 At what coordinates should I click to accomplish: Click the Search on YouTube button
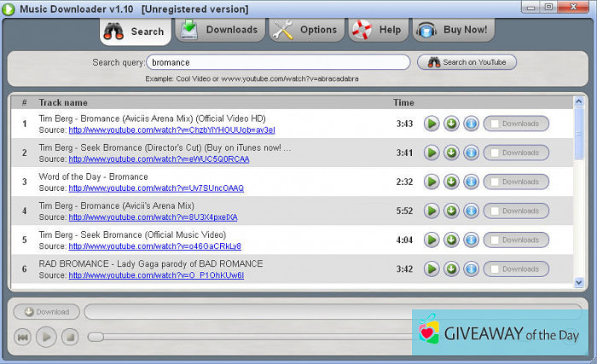pyautogui.click(x=467, y=62)
